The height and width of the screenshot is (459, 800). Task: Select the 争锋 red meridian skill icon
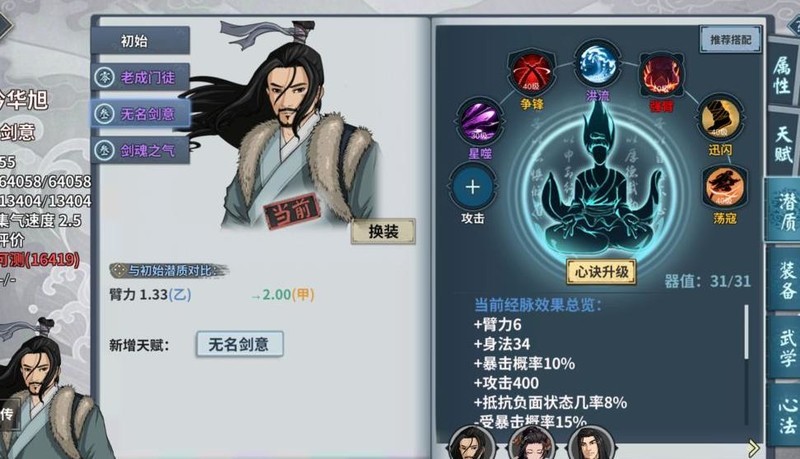click(531, 72)
